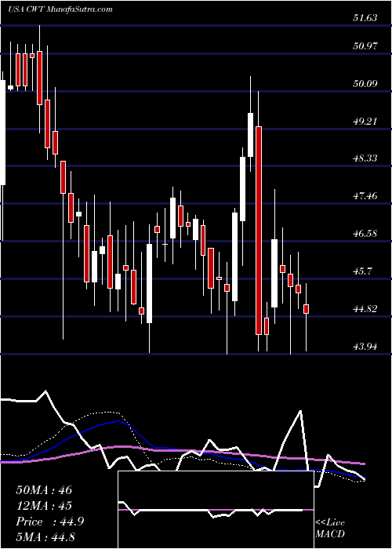Click the USA CWT MunafaSutra.com title text

pos(60,9)
